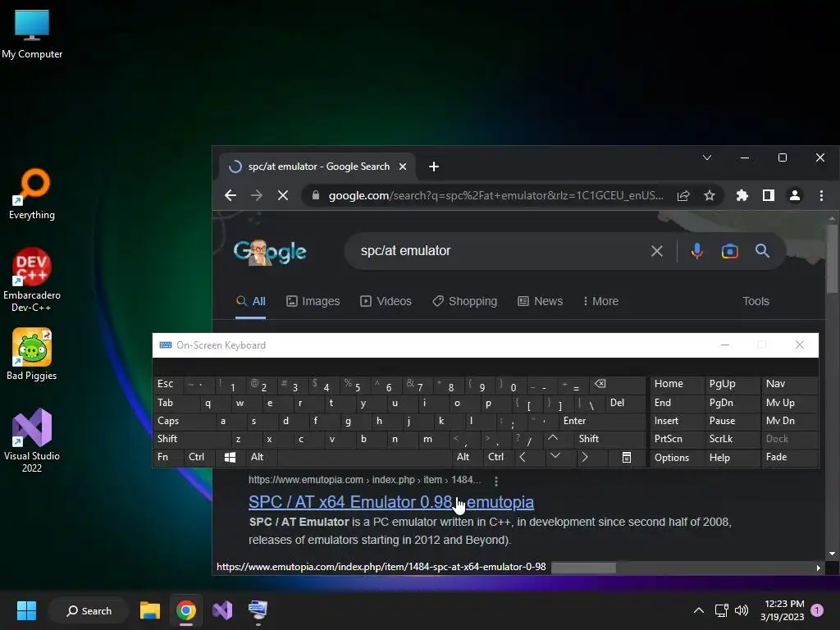Open Visual Studio 2022 desktop shortcut
This screenshot has width=840, height=630.
click(x=32, y=441)
